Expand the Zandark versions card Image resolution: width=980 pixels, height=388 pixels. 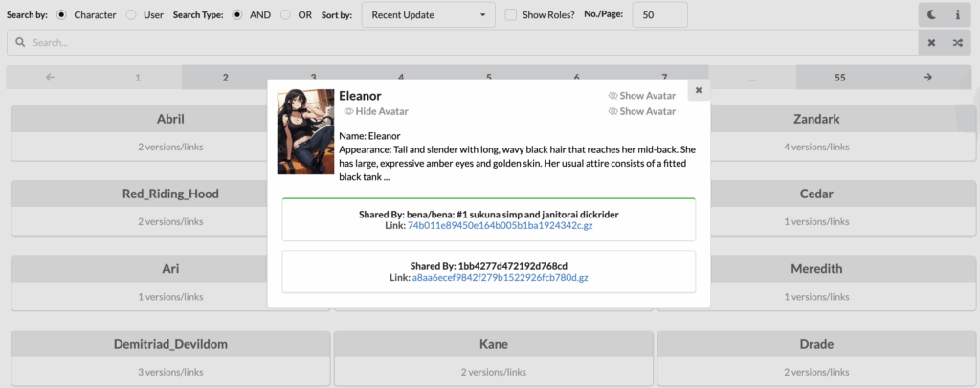(815, 120)
